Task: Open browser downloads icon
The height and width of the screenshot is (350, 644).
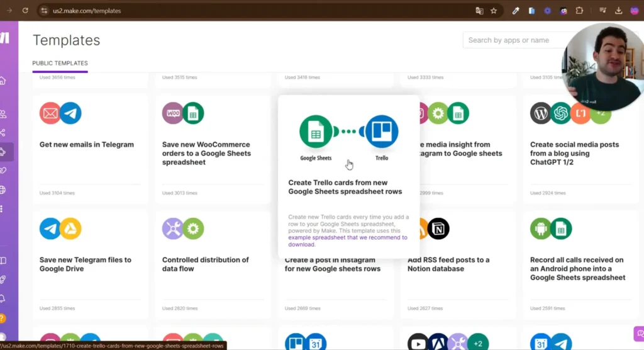Action: pos(619,11)
